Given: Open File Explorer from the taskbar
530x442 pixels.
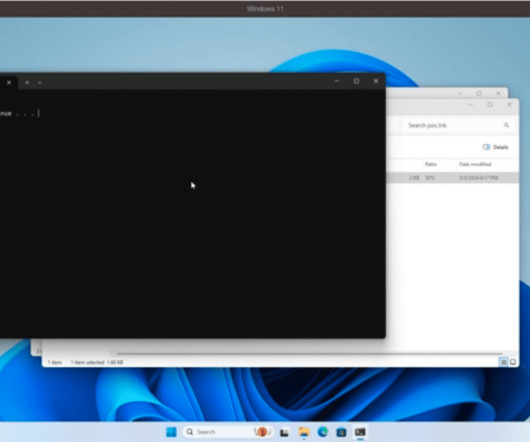Looking at the screenshot, I should click(304, 432).
